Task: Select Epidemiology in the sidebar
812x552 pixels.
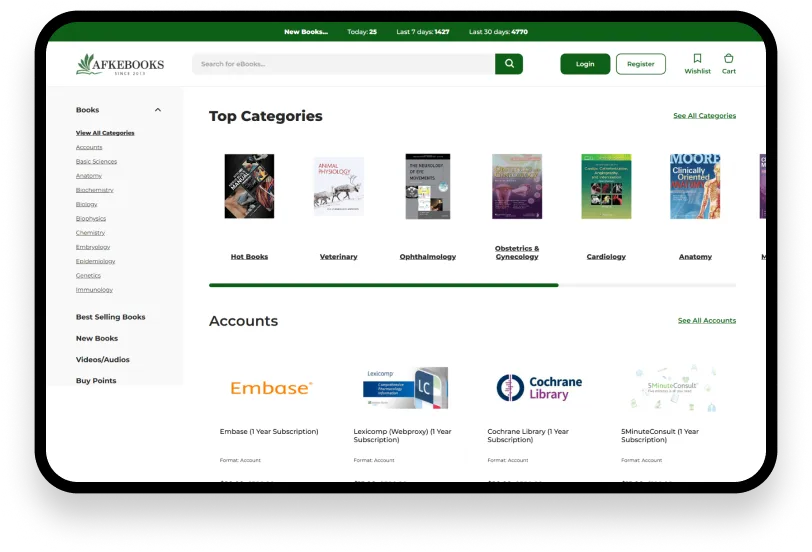Action: [x=95, y=261]
